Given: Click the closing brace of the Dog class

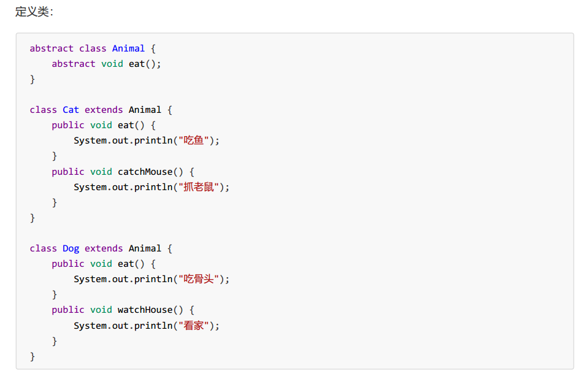Looking at the screenshot, I should tap(32, 356).
